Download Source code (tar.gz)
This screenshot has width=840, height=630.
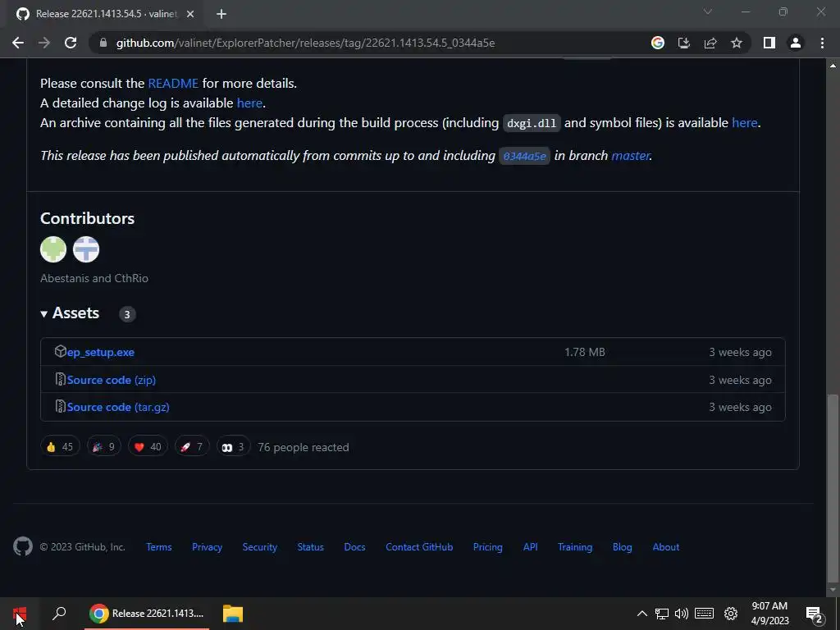pyautogui.click(x=118, y=407)
